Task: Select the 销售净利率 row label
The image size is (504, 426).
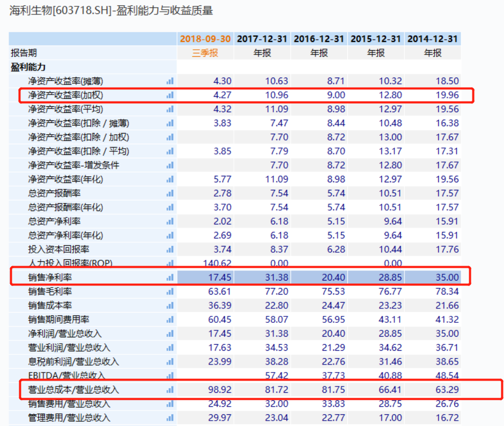Action: click(x=50, y=277)
